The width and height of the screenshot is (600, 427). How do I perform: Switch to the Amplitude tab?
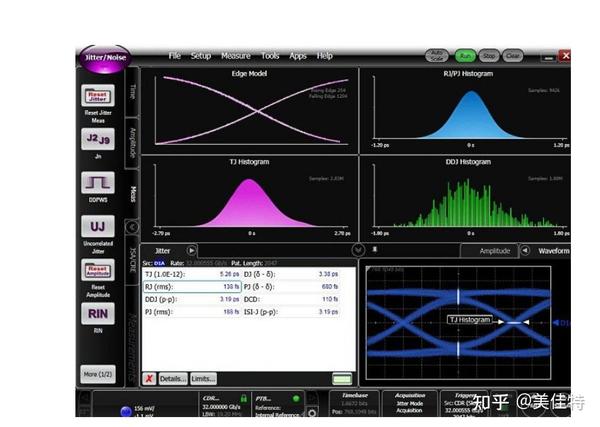point(495,251)
